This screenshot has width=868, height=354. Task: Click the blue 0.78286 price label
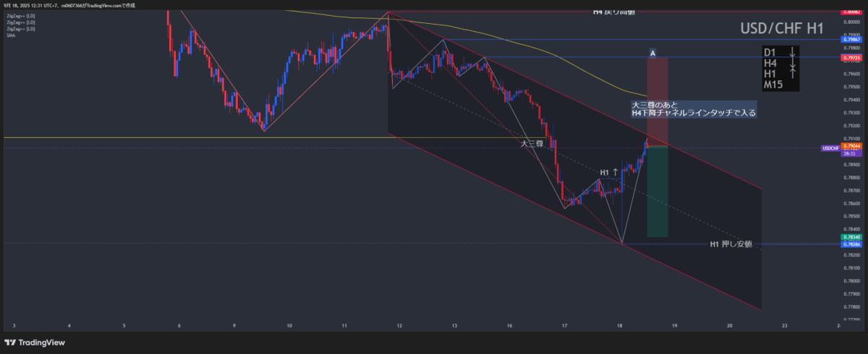(x=850, y=244)
